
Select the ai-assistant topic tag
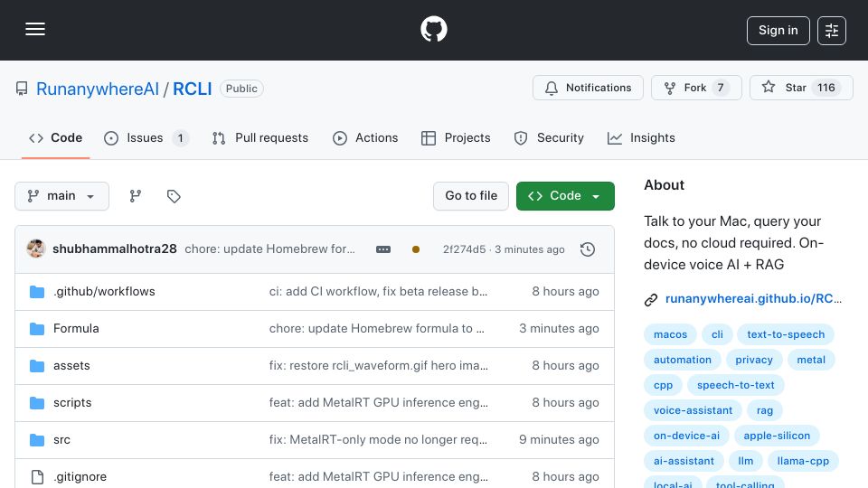click(x=684, y=462)
